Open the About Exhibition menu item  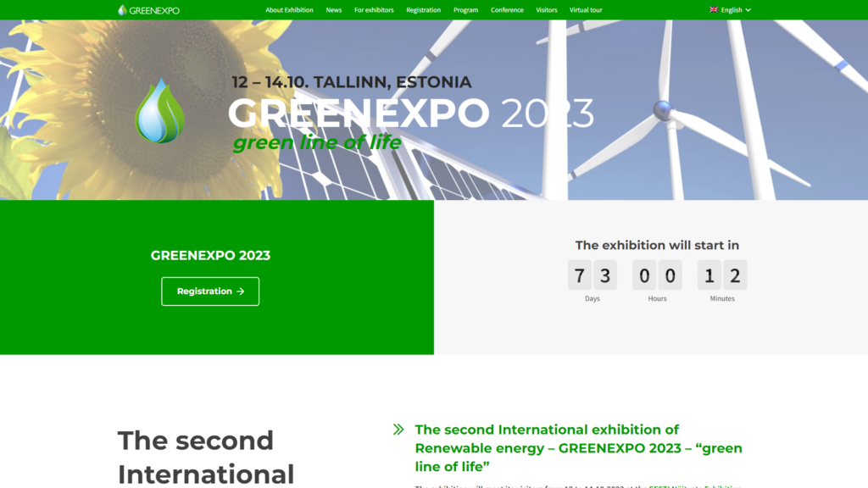[289, 10]
